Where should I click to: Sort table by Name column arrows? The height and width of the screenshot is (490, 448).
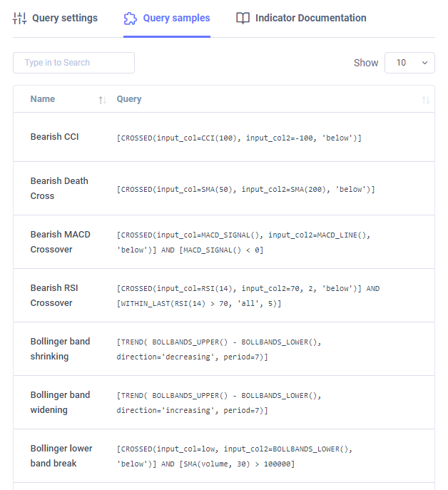point(103,100)
